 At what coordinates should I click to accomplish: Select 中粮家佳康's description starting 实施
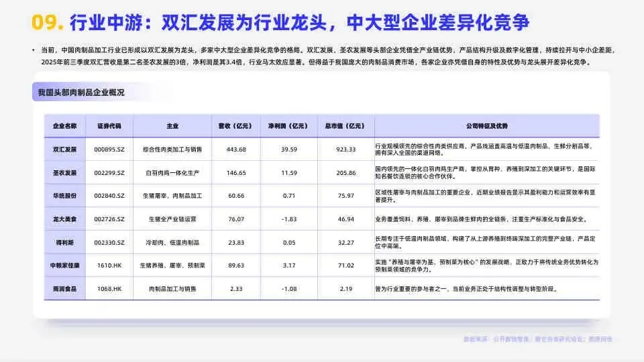click(487, 265)
